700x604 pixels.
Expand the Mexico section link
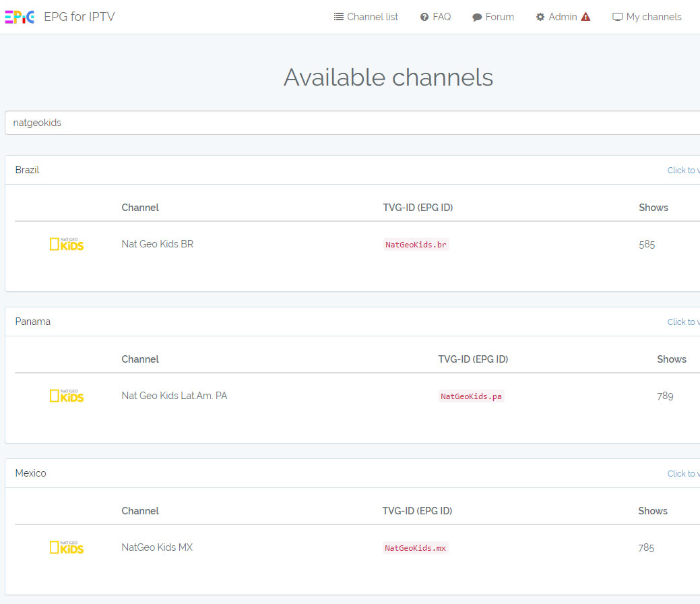683,473
